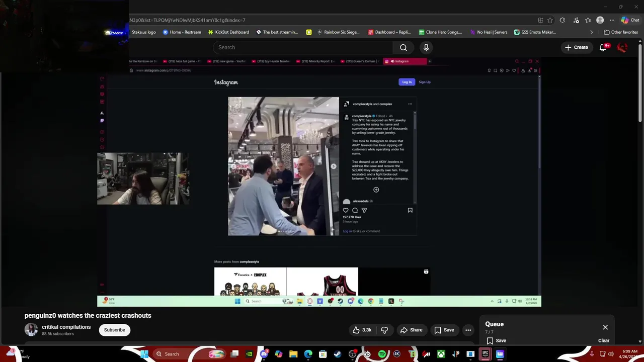Viewport: 644px width, 362px height.
Task: Open Spotify from the taskbar
Action: coord(382,354)
